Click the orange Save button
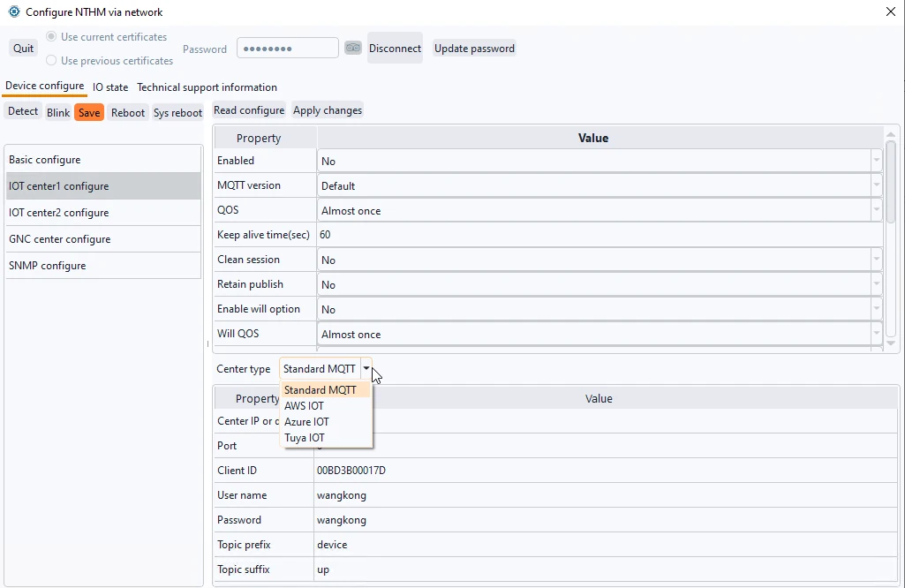The width and height of the screenshot is (905, 588). coord(89,112)
